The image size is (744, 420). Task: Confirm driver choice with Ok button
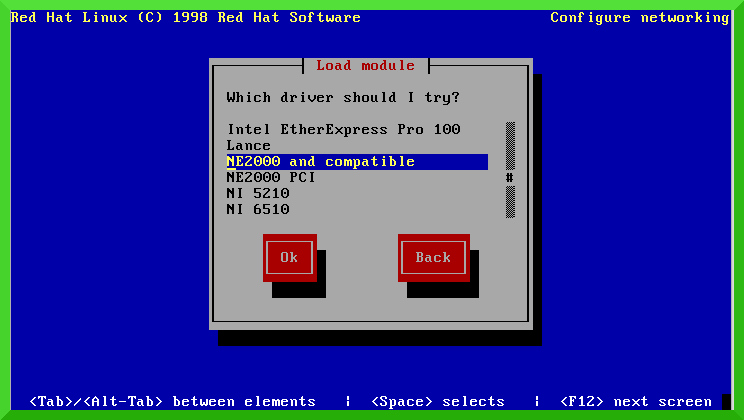point(289,258)
